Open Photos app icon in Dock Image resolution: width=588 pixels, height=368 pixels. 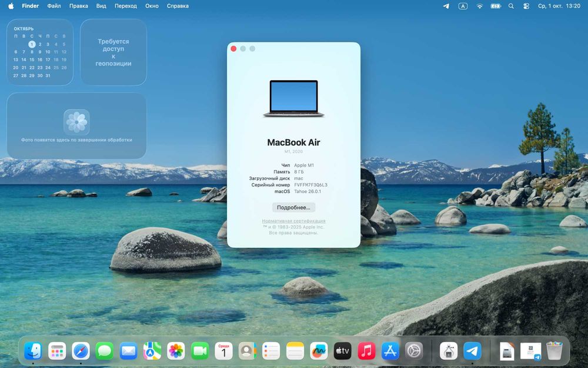[176, 351]
